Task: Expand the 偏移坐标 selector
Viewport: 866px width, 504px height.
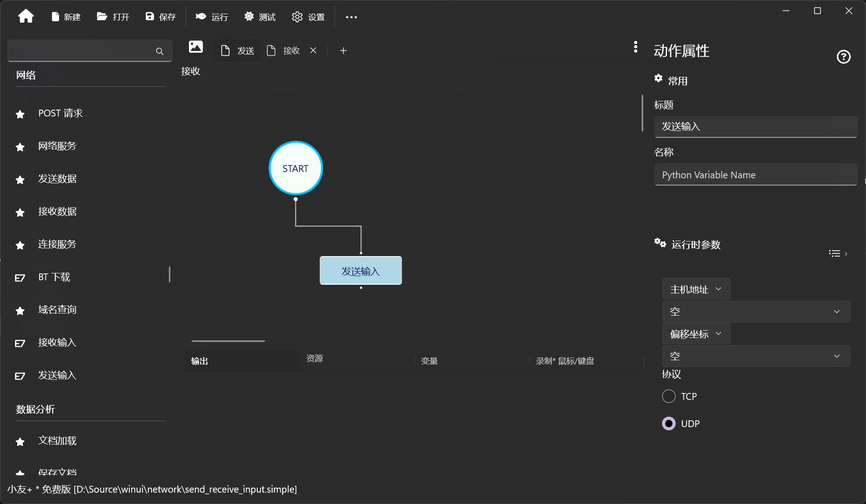Action: point(696,334)
